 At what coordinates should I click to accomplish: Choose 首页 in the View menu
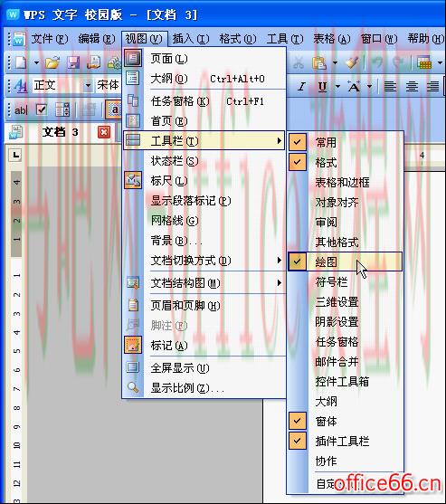pyautogui.click(x=204, y=121)
